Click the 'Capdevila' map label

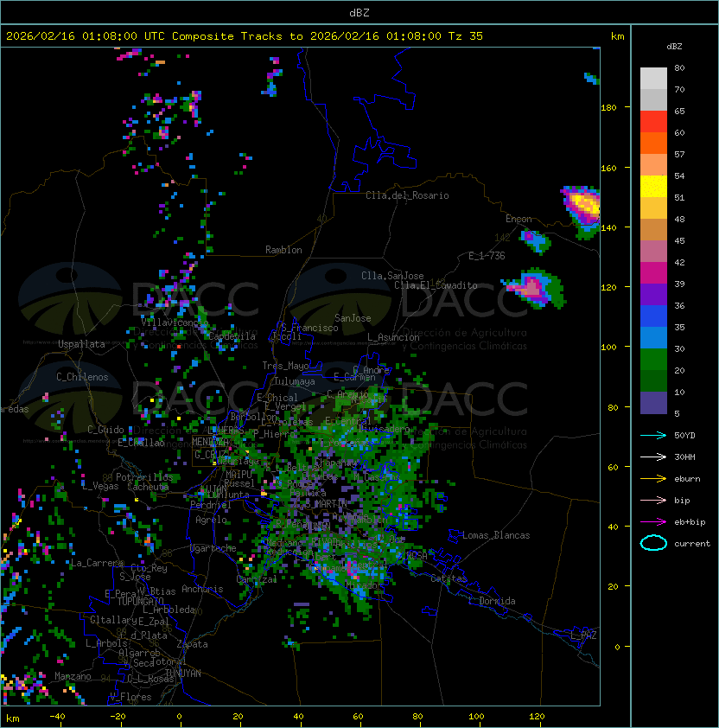point(232,336)
